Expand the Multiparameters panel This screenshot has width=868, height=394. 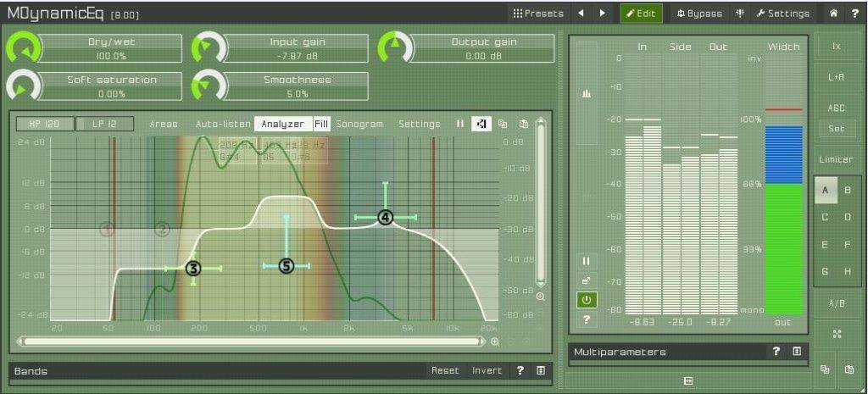click(797, 352)
